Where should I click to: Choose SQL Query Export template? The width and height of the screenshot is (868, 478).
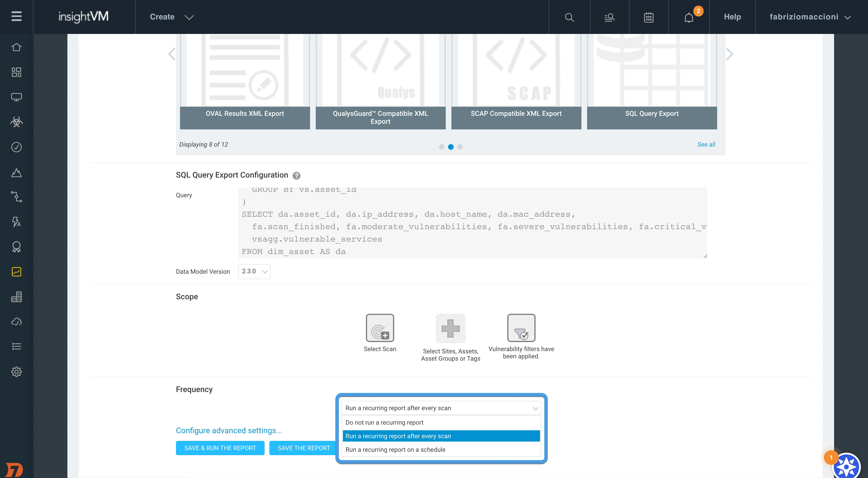point(652,82)
